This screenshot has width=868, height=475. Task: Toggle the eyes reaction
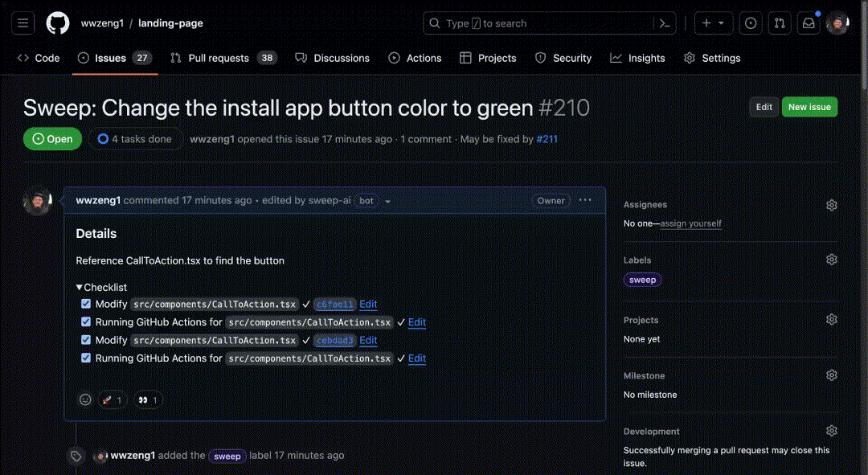point(148,399)
